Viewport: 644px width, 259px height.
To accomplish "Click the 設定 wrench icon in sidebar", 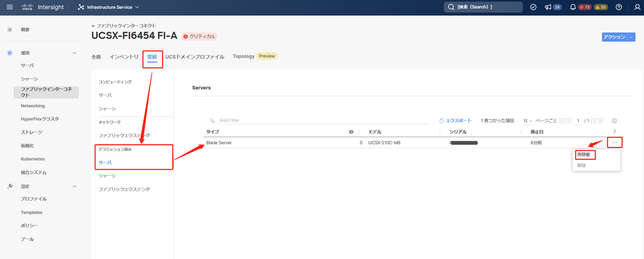I will click(10, 186).
